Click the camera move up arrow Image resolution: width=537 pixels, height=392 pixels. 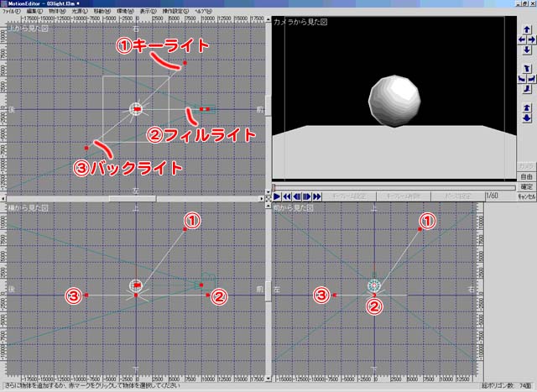pos(526,28)
